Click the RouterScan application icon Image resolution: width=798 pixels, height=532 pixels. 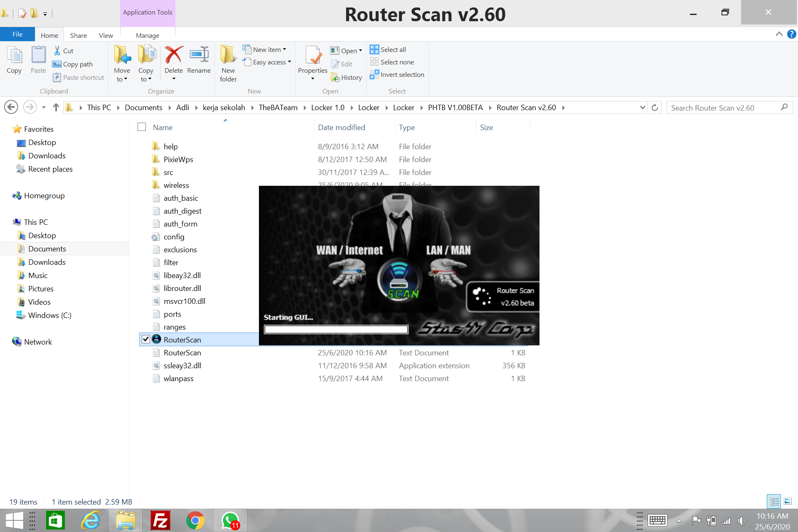157,340
